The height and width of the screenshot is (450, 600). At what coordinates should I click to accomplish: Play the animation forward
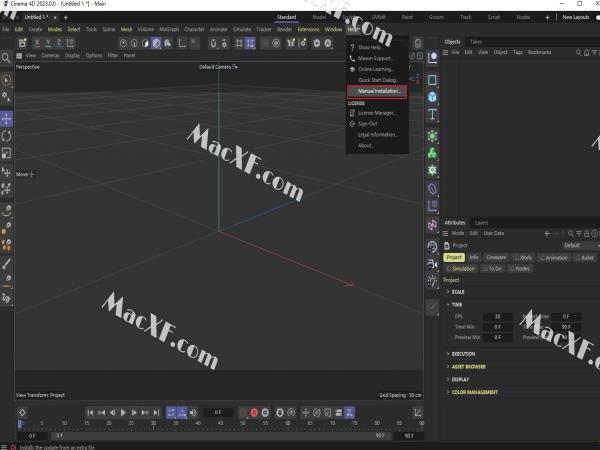click(x=123, y=412)
